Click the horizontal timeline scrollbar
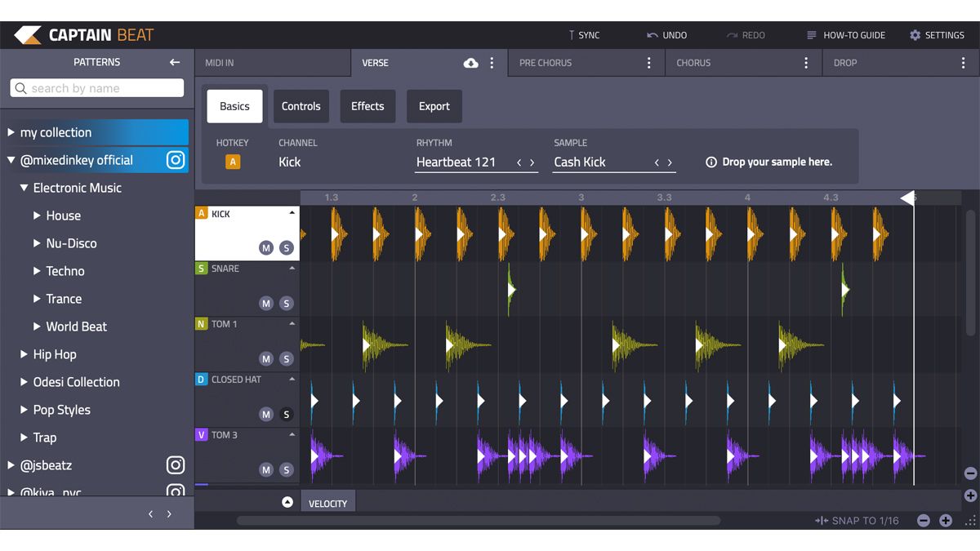Viewport: 980px width, 551px height. 479,521
